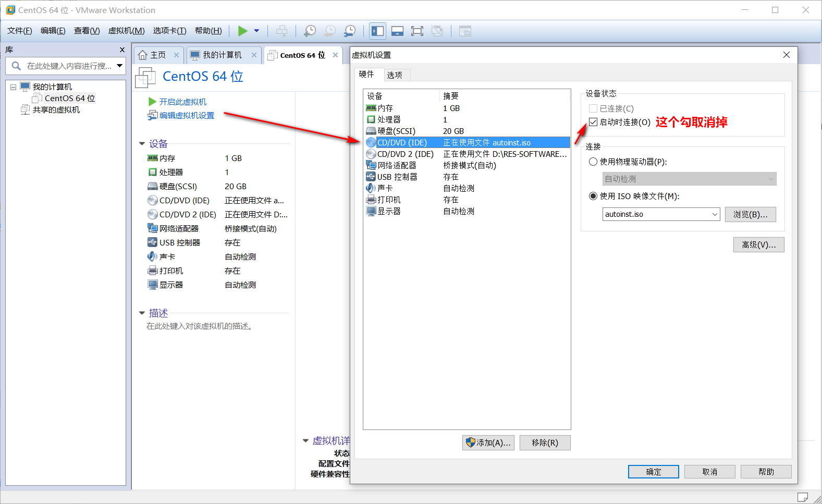Click the green power-on play icon
The image size is (822, 504).
242,31
